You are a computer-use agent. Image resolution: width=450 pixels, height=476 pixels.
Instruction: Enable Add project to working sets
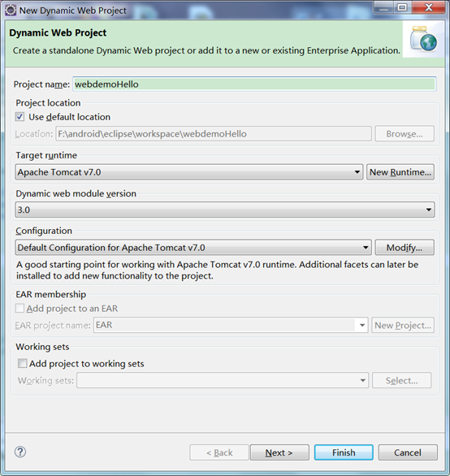click(22, 363)
